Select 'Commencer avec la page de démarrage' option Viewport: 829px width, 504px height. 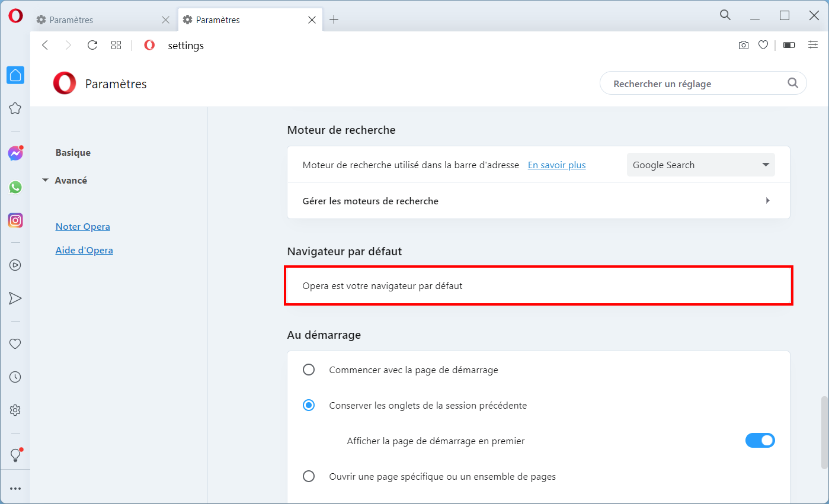tap(309, 370)
